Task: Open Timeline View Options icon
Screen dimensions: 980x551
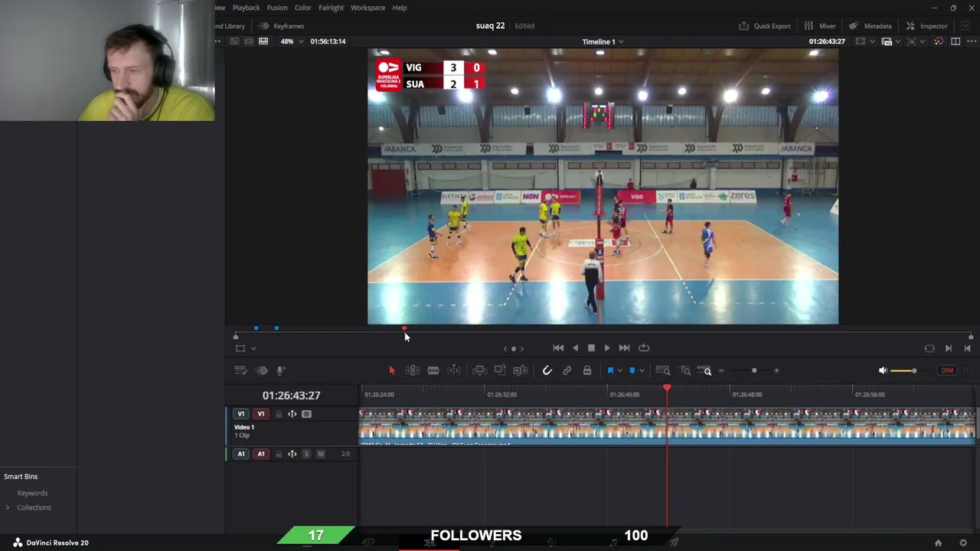Action: 240,370
